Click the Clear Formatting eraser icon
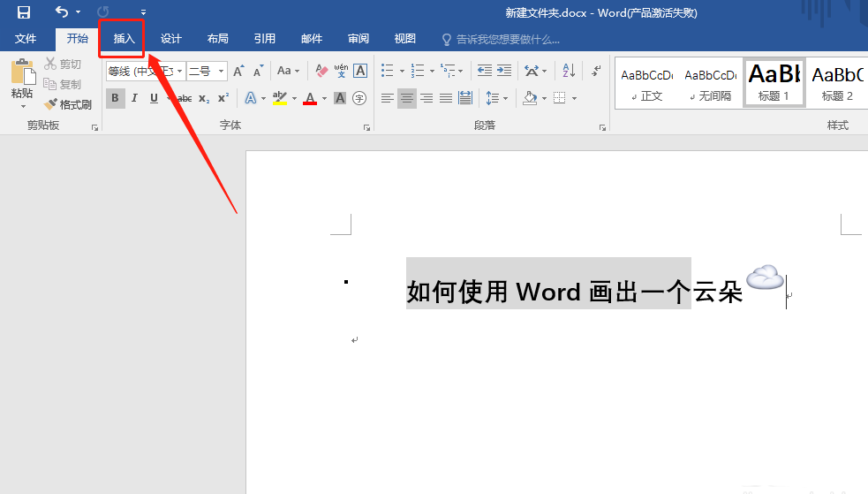Image resolution: width=868 pixels, height=494 pixels. tap(321, 71)
